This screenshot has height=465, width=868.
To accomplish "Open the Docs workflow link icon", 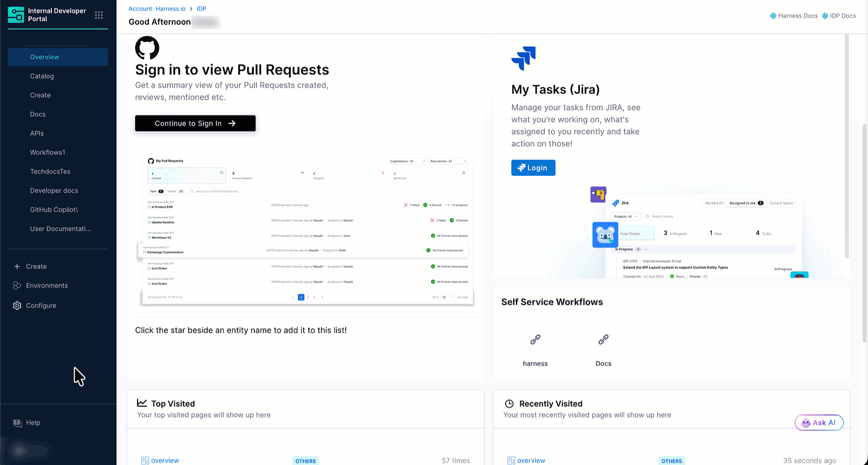I will pos(603,340).
